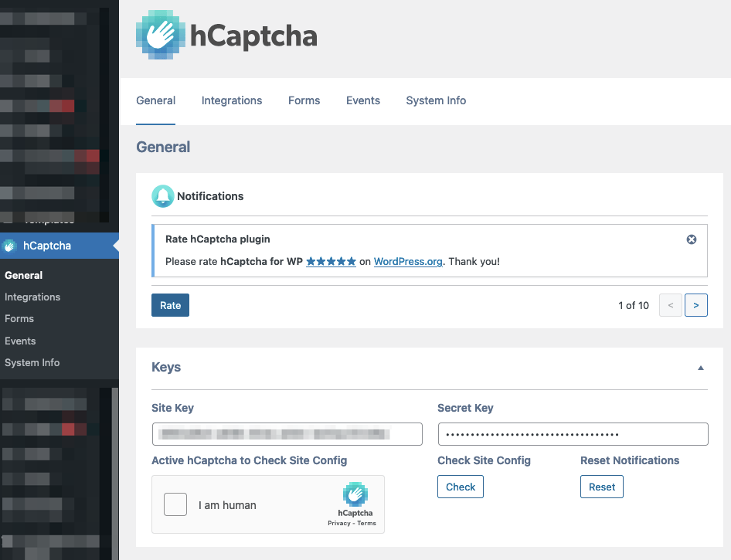Go to the previous notification
The width and height of the screenshot is (731, 560).
[671, 305]
